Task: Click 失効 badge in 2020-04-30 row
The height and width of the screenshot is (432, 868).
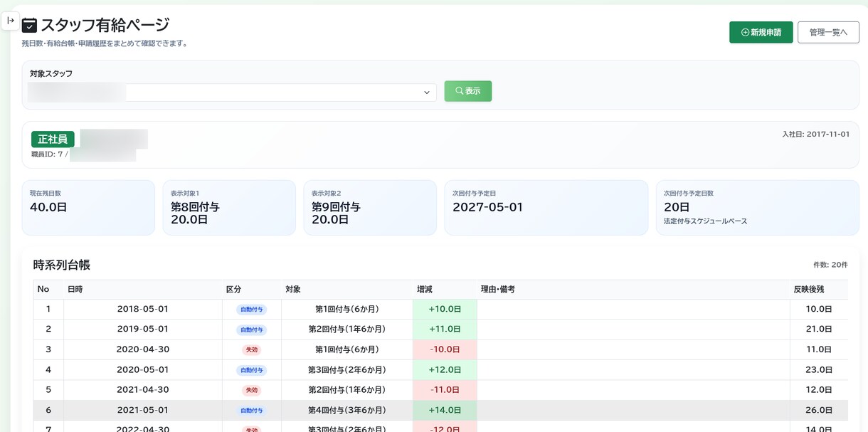Action: (252, 350)
